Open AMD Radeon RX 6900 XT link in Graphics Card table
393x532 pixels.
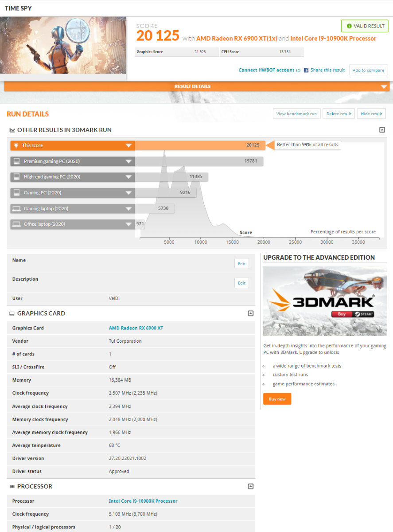[x=136, y=328]
